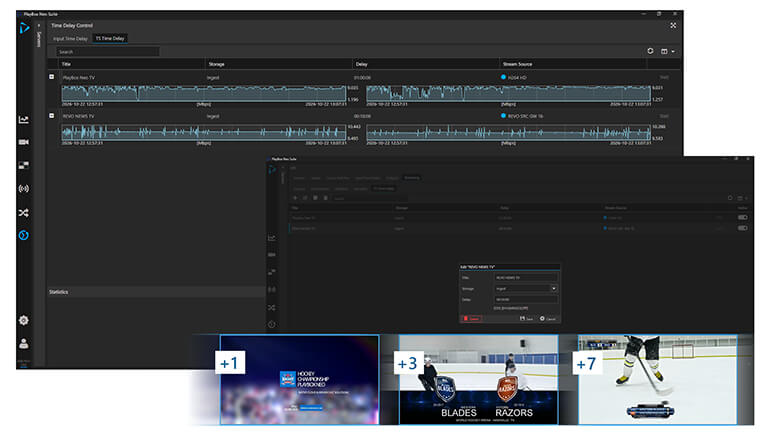Click the shuffle icon in the rear window sidebar
Screen dimensions: 770x436
tap(272, 307)
